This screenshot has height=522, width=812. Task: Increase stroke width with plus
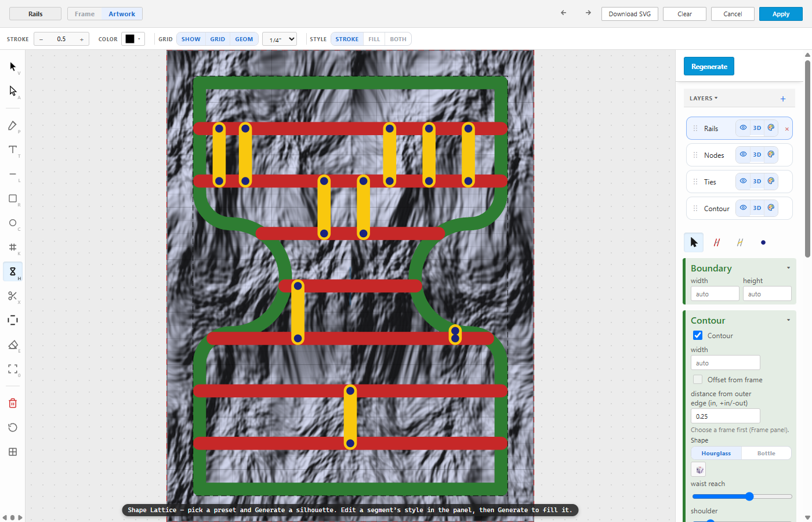pyautogui.click(x=82, y=39)
